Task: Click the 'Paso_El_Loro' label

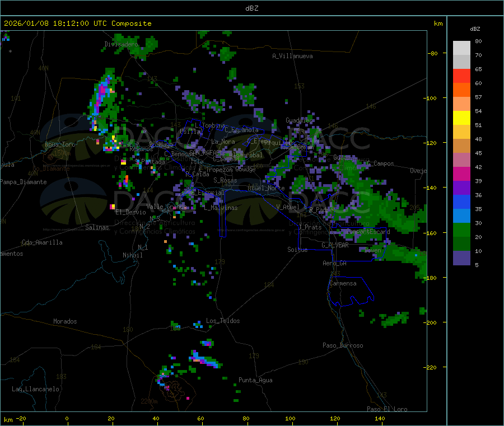Action: click(x=388, y=409)
